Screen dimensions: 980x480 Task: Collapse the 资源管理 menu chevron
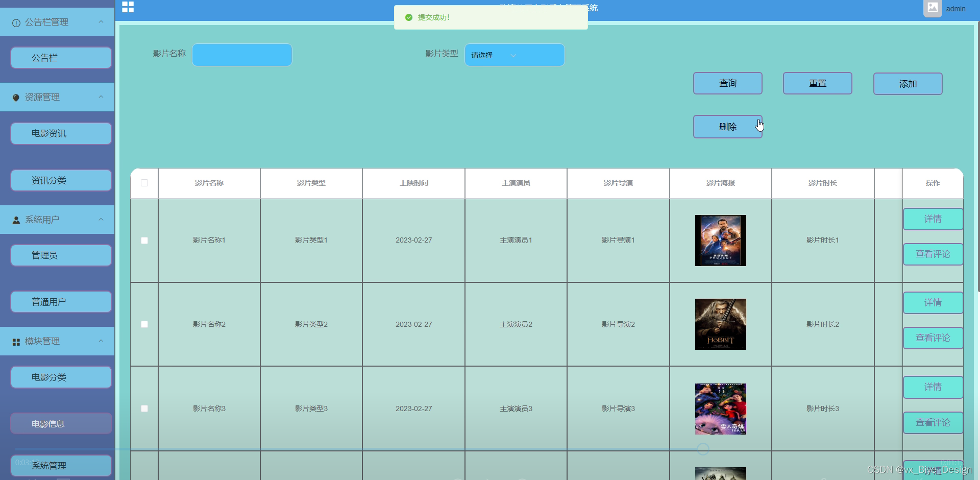point(101,97)
